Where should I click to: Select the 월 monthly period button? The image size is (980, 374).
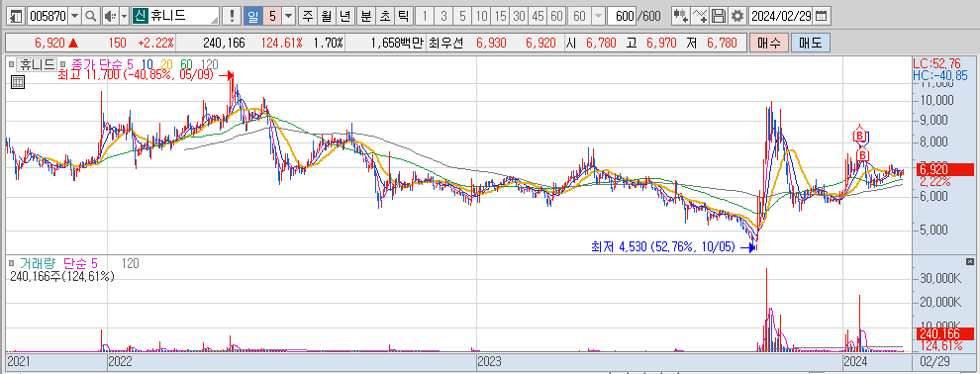pos(327,16)
